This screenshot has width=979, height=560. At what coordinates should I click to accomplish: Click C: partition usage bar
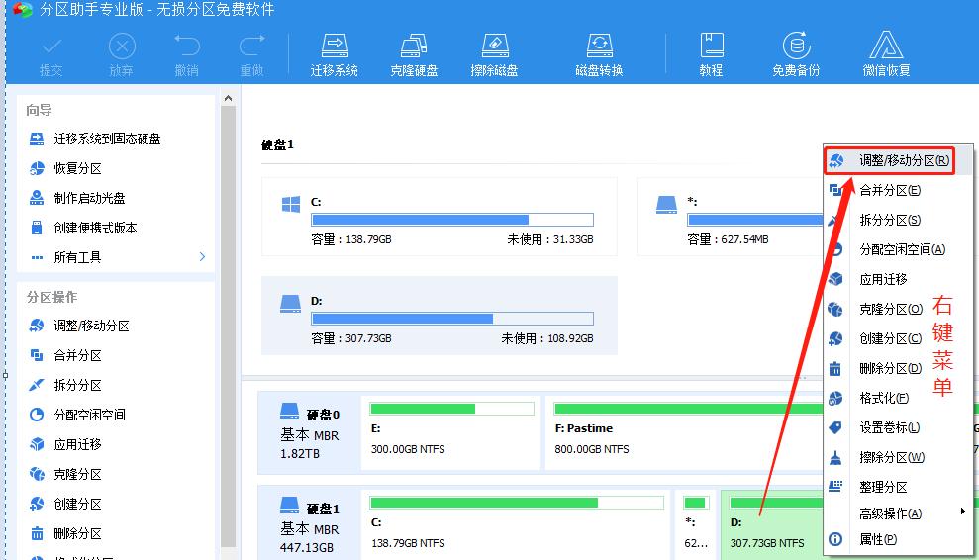click(x=452, y=220)
